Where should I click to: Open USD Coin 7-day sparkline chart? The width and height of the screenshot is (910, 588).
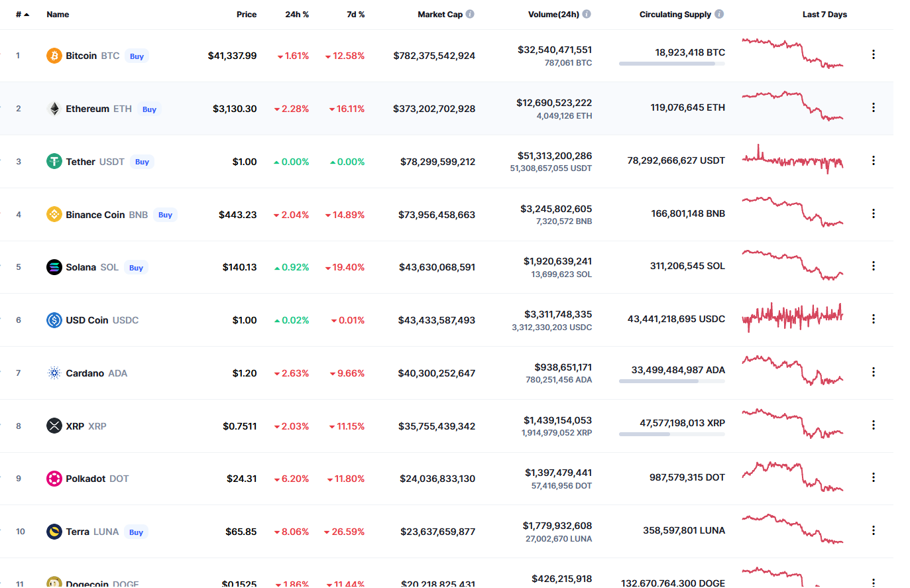793,317
